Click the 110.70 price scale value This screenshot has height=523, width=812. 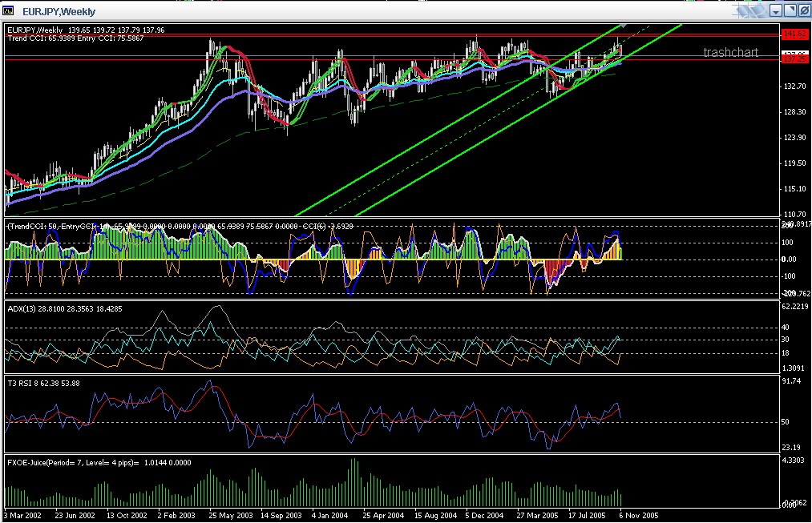coord(795,214)
